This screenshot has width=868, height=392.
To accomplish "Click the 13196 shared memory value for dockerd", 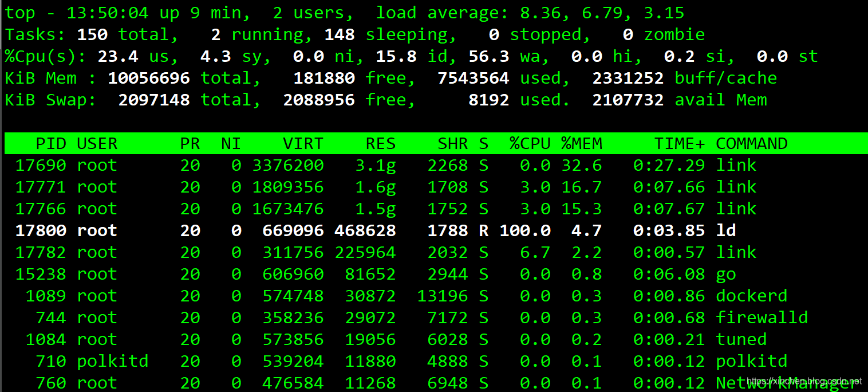I will (443, 296).
